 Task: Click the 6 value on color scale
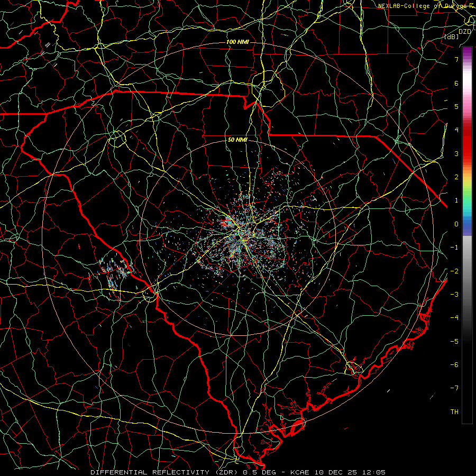coord(456,83)
